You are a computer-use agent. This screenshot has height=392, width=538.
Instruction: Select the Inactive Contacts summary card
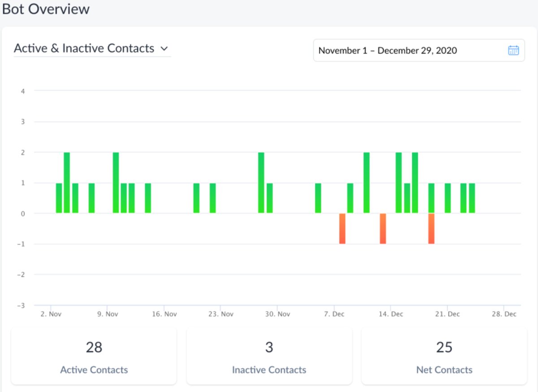point(269,356)
